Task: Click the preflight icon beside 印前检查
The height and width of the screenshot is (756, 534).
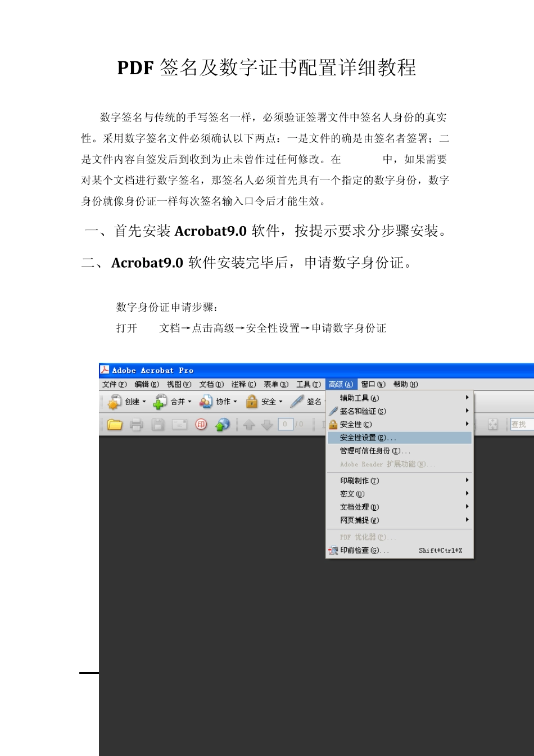Action: pos(333,550)
